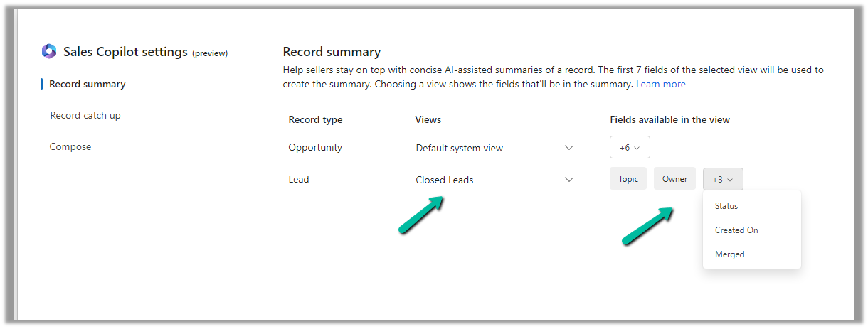Collapse the +3 fields overflow button

[x=723, y=179]
